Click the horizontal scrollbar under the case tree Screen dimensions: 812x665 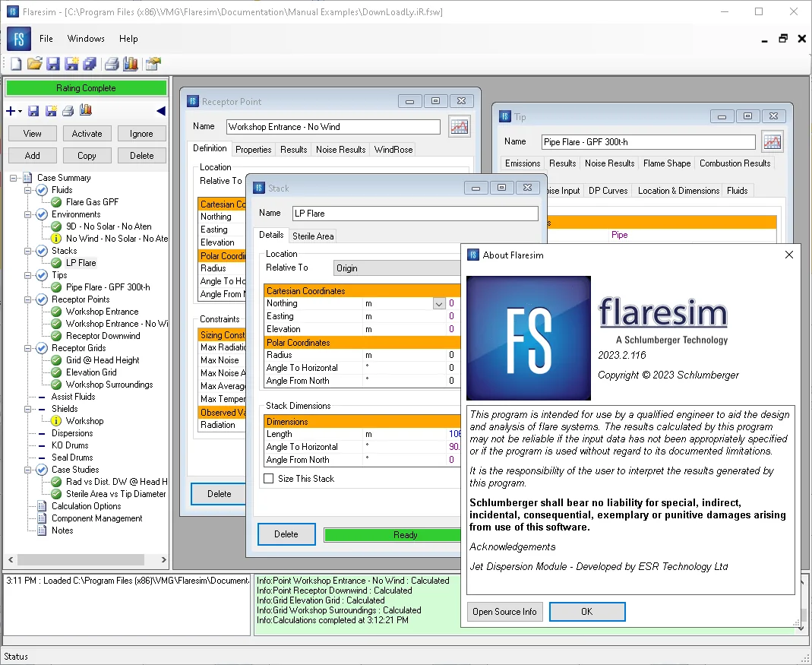click(87, 560)
